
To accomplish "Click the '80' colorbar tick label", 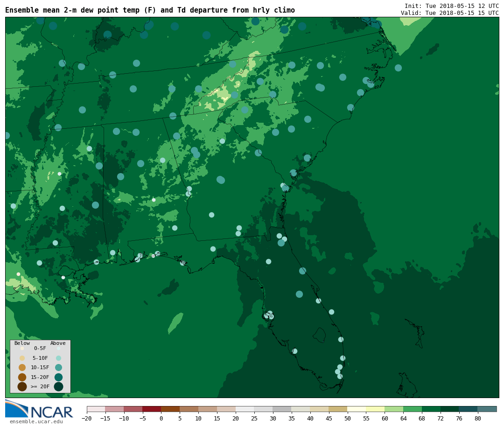I will click(x=478, y=419).
